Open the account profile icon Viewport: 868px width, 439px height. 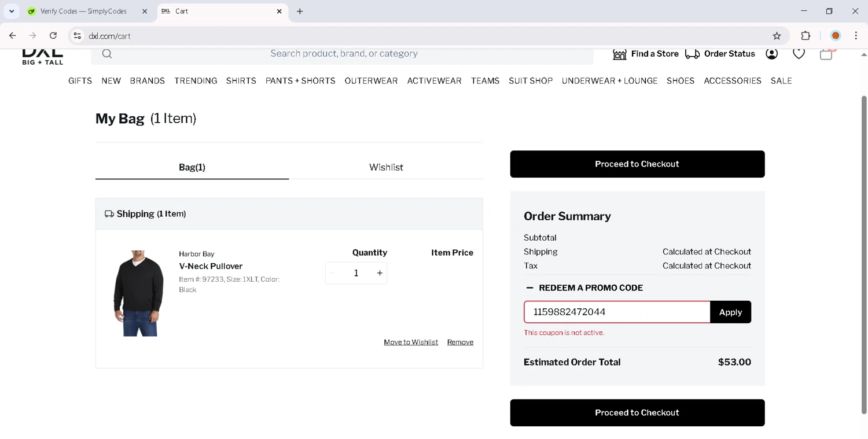coord(771,54)
